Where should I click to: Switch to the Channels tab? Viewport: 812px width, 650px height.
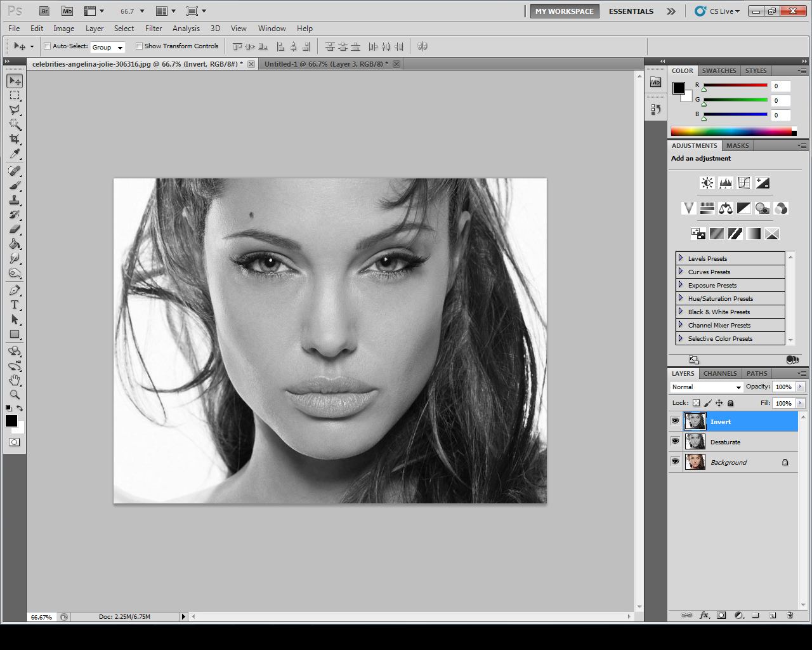point(720,373)
